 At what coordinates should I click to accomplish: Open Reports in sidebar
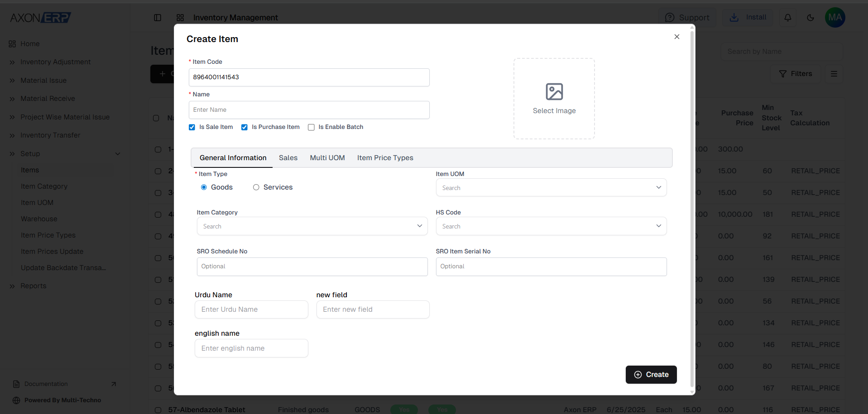click(x=33, y=286)
